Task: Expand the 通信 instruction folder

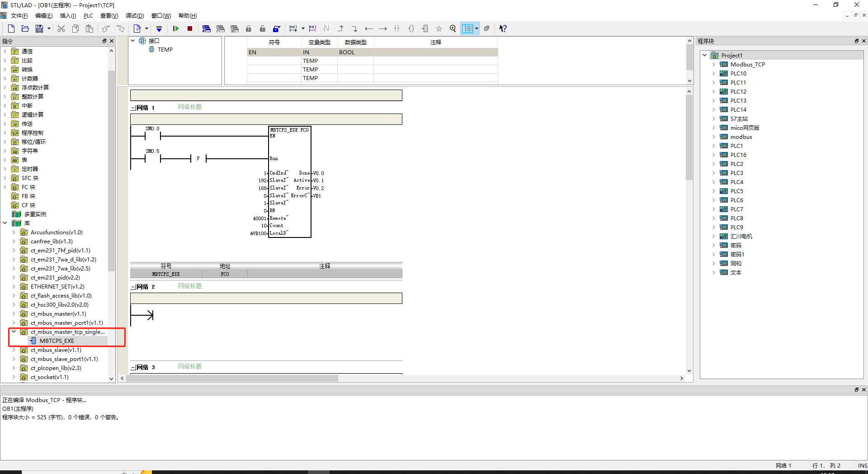Action: (x=5, y=51)
